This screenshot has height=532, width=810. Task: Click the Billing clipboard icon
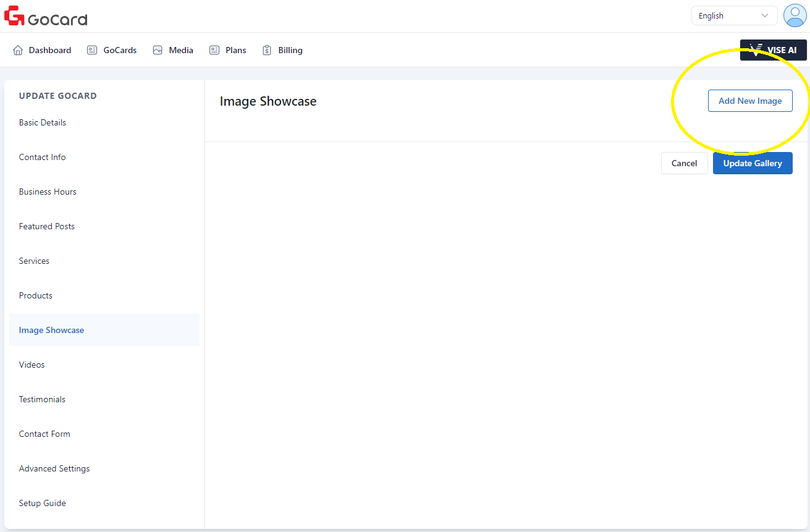point(267,50)
